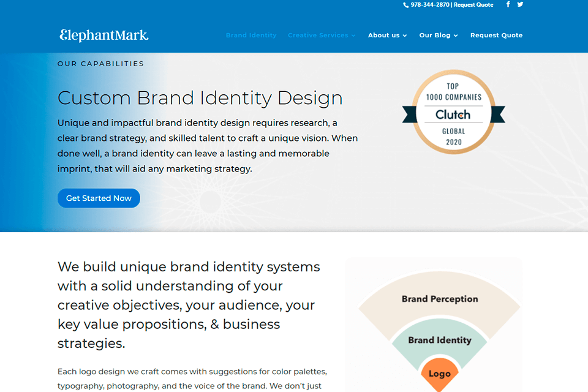Click the paragraph starting 'Each logo design we craft'
The height and width of the screenshot is (392, 588).
[192, 379]
